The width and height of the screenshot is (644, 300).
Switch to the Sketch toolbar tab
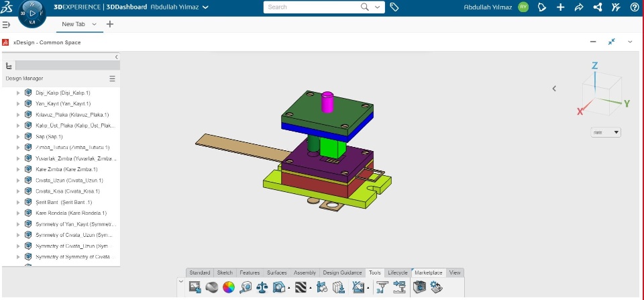click(x=225, y=272)
